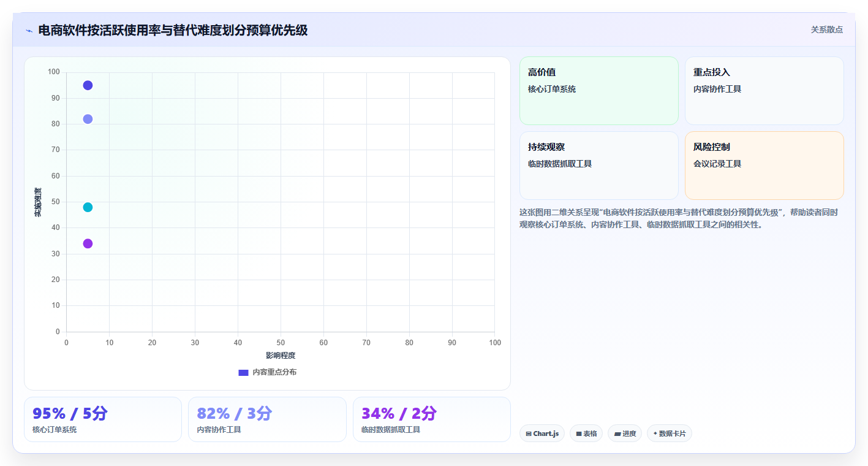Open the 重点投入 quadrant card
This screenshot has height=466, width=868.
(x=764, y=91)
